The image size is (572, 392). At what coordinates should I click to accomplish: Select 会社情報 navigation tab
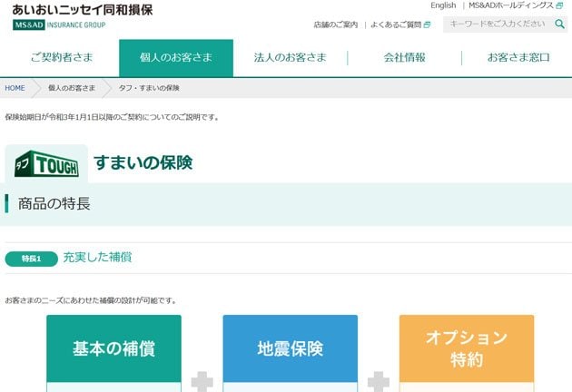(405, 57)
